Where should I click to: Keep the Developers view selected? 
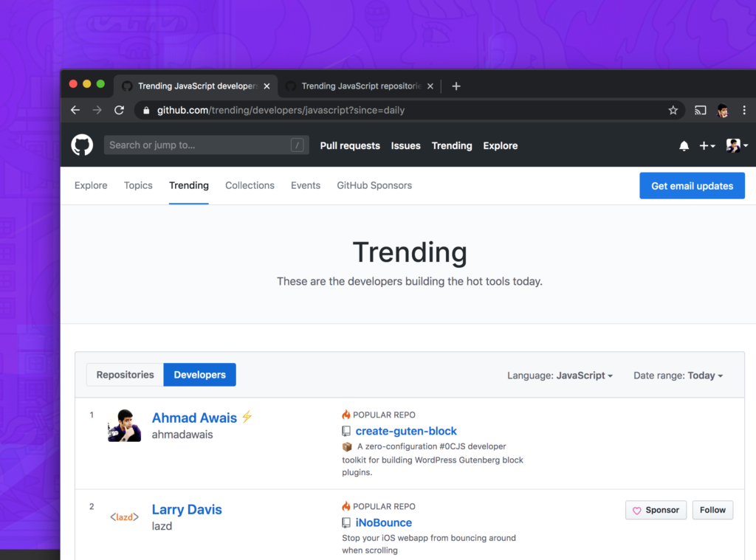pos(199,374)
